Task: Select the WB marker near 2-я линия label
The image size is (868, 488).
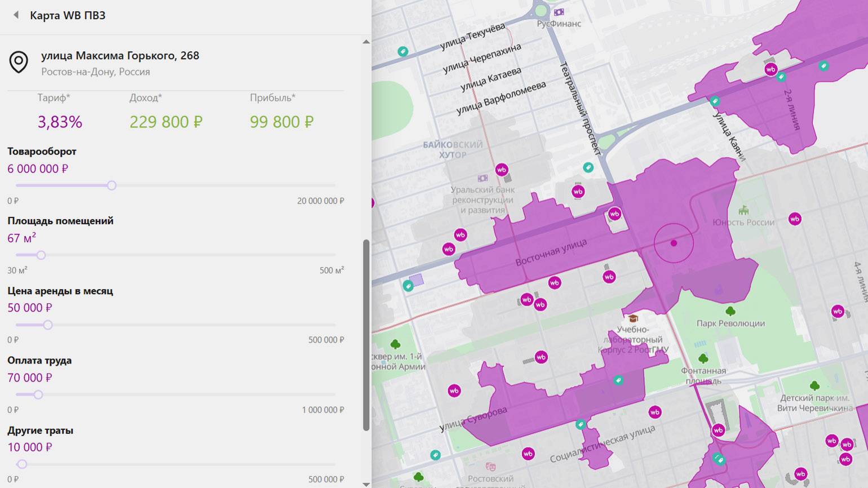Action: point(770,69)
